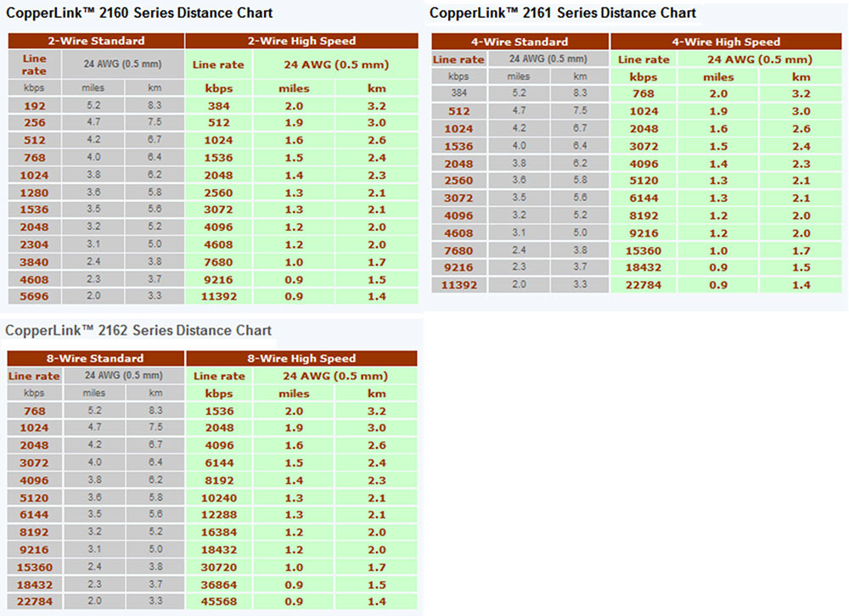Click 24 AWG header under 8-Wire High Speed
The width and height of the screenshot is (849, 616).
point(335,376)
